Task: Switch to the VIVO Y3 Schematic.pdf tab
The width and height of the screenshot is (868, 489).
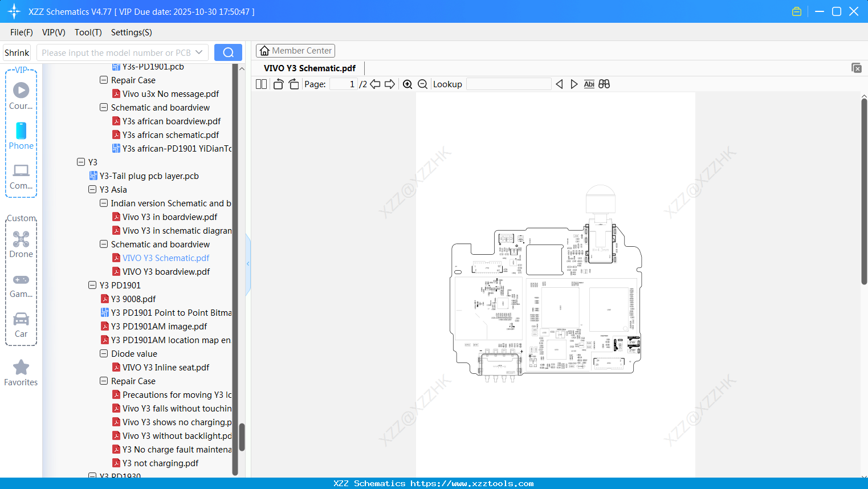Action: (x=308, y=68)
